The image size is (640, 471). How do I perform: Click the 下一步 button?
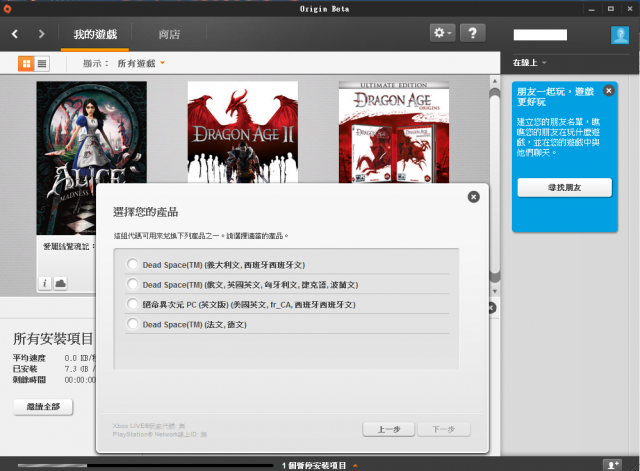[444, 429]
